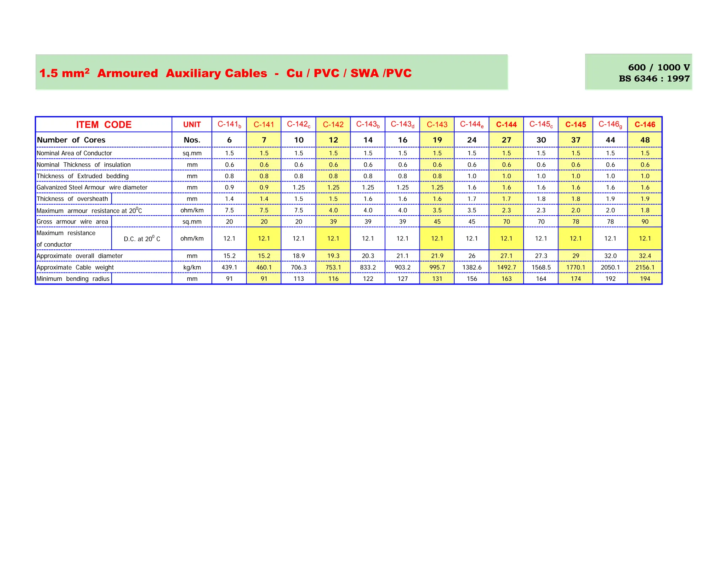
Task: Click the kg/km unit cell
Action: pos(192,268)
